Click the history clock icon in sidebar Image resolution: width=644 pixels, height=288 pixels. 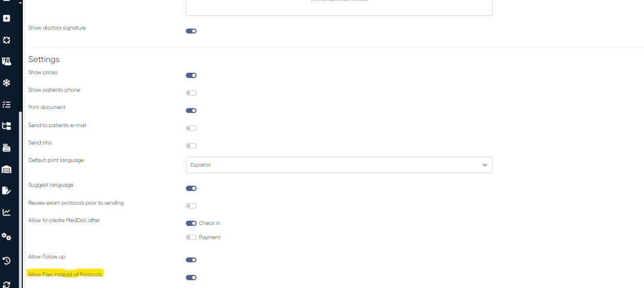(x=6, y=261)
